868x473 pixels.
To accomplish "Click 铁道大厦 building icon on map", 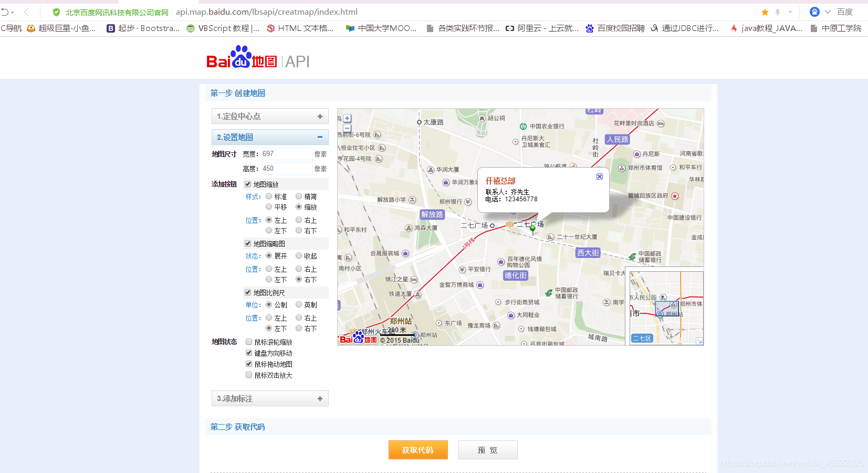I will coord(417,294).
